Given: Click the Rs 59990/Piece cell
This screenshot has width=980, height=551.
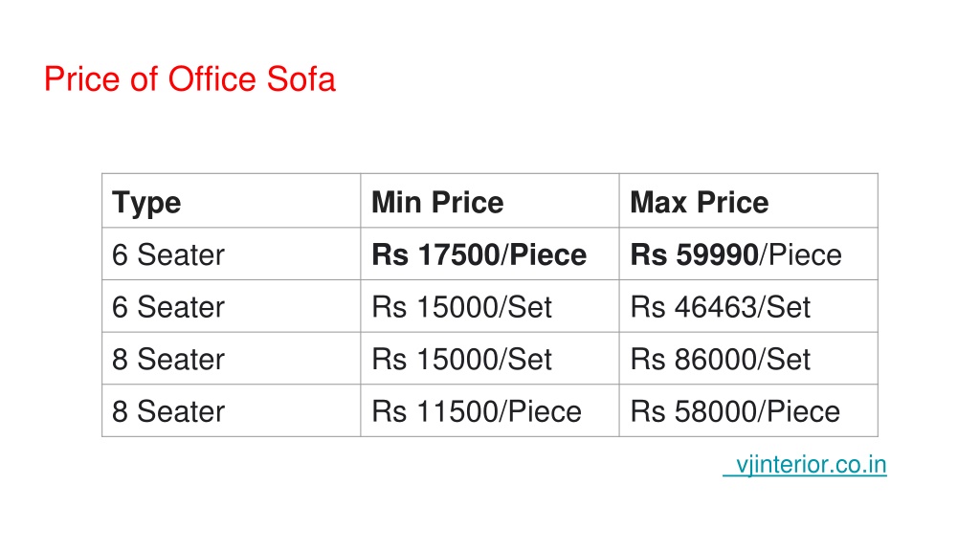Looking at the screenshot, I should pyautogui.click(x=736, y=254).
